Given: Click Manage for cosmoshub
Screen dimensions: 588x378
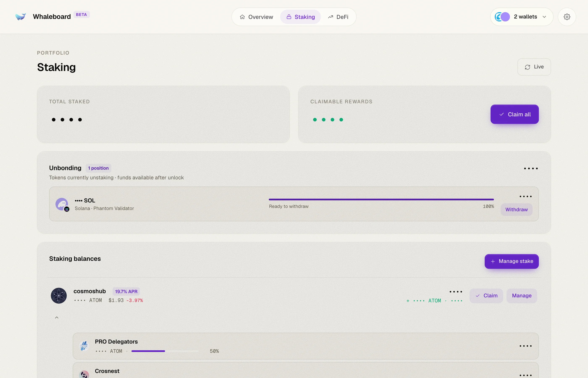Looking at the screenshot, I should [522, 295].
